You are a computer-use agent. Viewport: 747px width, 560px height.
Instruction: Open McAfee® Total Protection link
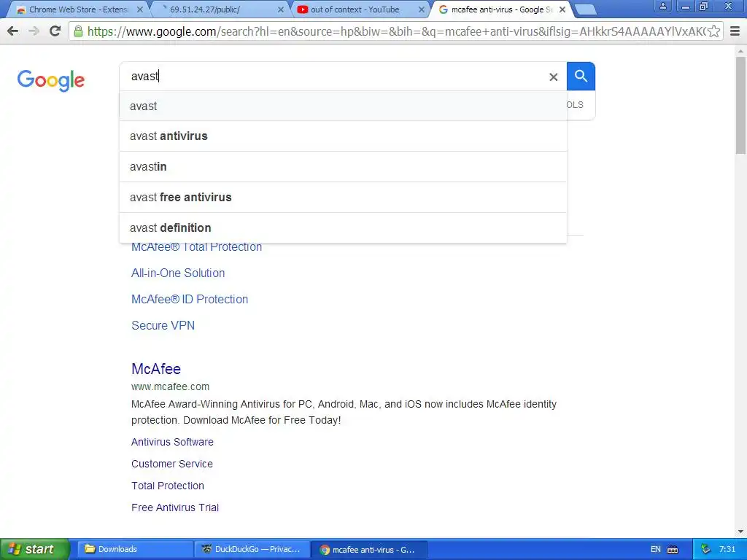coord(197,247)
